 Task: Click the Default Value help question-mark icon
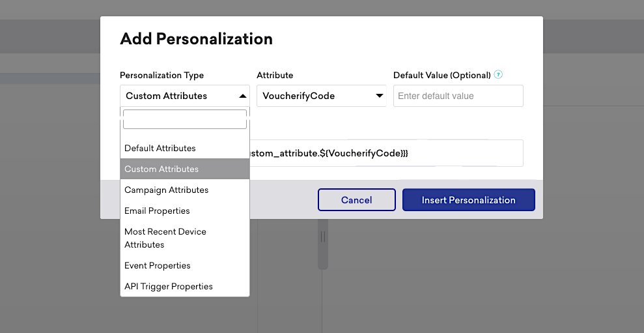498,75
